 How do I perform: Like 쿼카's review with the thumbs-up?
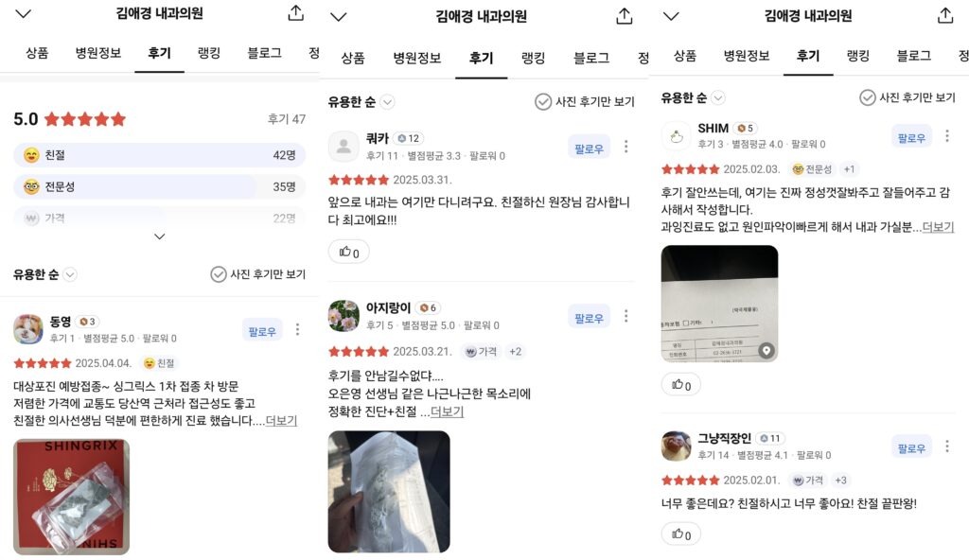348,252
